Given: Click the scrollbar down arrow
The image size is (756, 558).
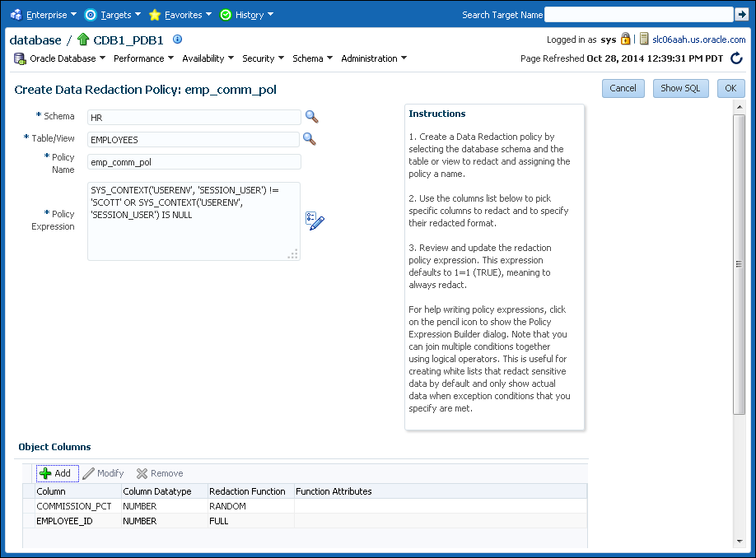Looking at the screenshot, I should [739, 542].
